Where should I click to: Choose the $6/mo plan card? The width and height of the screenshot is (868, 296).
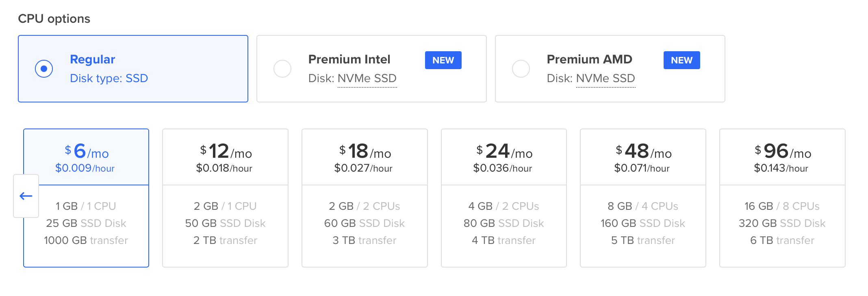point(86,157)
